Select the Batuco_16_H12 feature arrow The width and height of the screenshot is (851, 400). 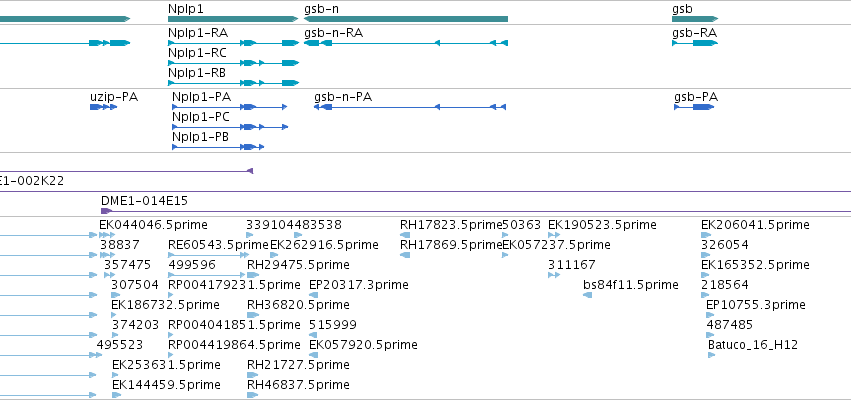coord(712,355)
